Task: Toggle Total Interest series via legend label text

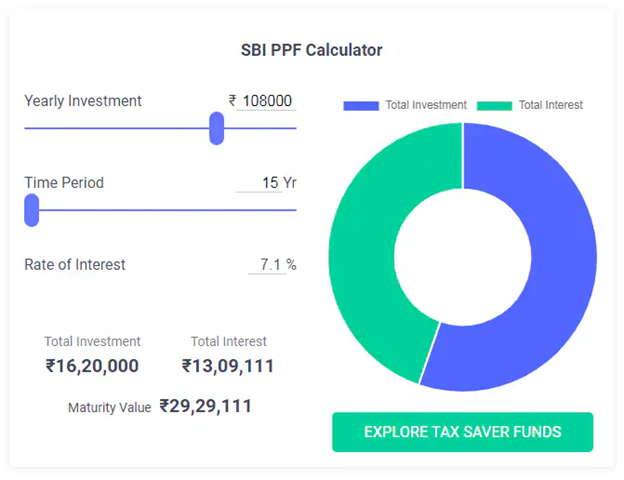Action: click(x=550, y=105)
